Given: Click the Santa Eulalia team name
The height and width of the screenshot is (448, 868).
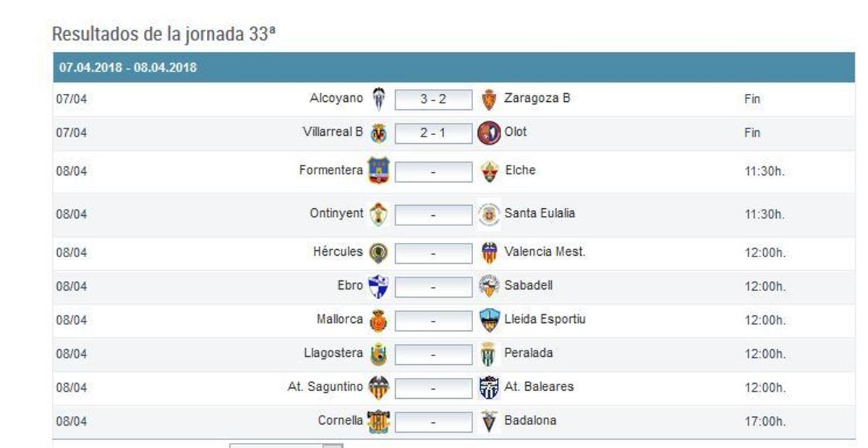Looking at the screenshot, I should pyautogui.click(x=539, y=212).
